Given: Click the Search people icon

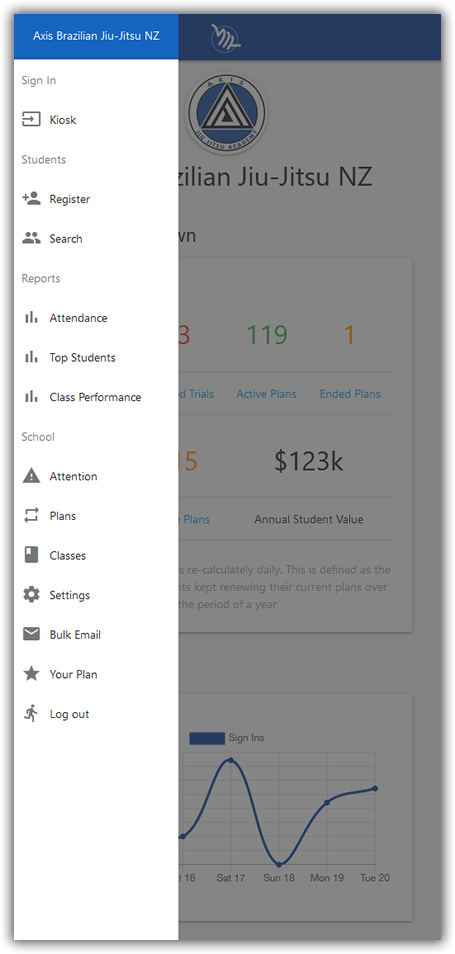Looking at the screenshot, I should tap(31, 238).
